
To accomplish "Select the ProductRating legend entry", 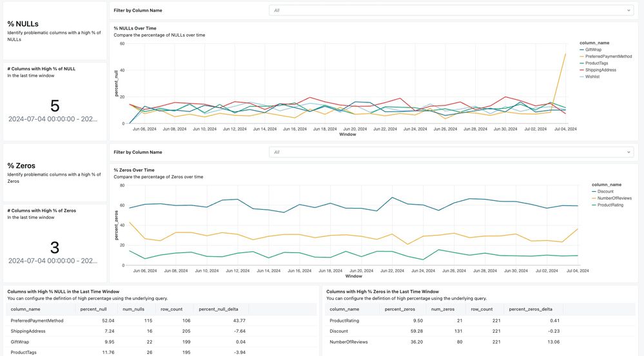I will point(610,205).
